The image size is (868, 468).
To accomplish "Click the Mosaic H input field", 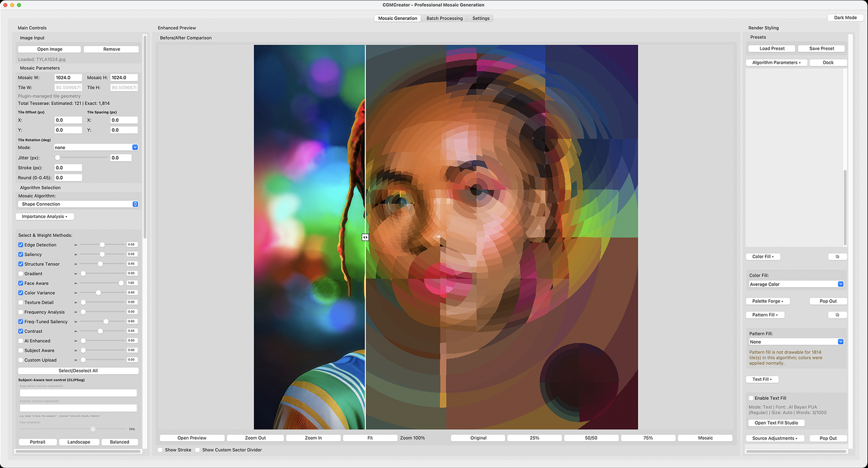I will point(124,78).
